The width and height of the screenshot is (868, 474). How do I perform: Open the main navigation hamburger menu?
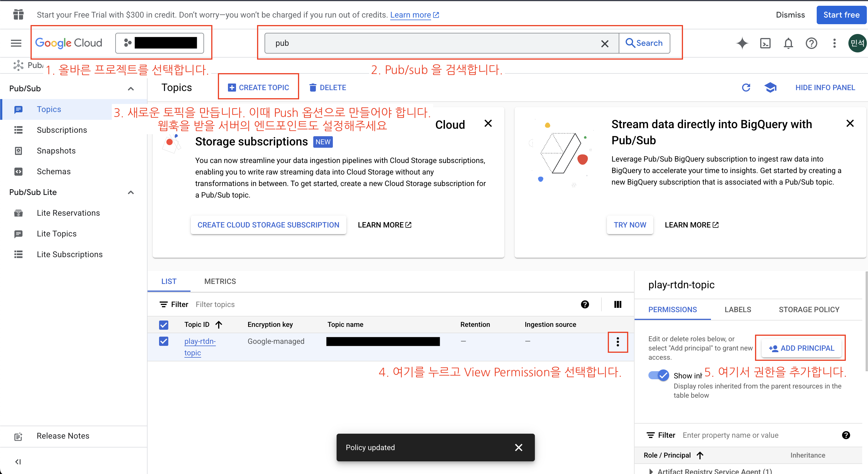click(x=16, y=43)
